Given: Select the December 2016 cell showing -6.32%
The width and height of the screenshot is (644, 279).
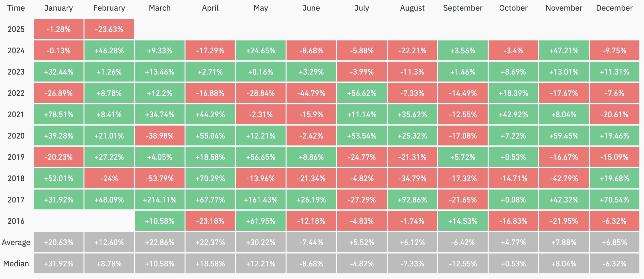Looking at the screenshot, I should (x=614, y=221).
